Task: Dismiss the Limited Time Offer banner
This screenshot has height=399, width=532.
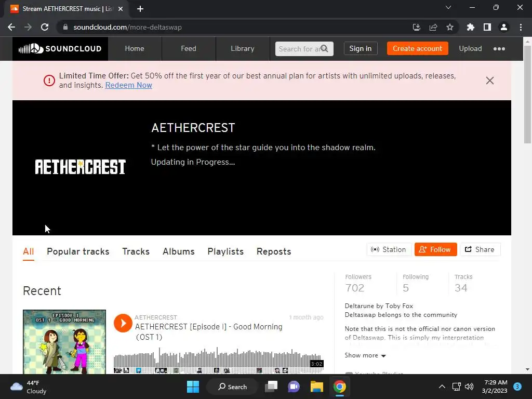Action: pos(489,81)
